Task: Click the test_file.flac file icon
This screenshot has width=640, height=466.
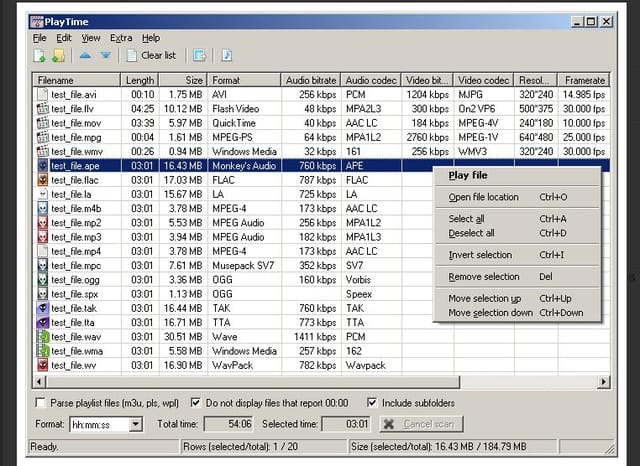Action: click(x=42, y=180)
